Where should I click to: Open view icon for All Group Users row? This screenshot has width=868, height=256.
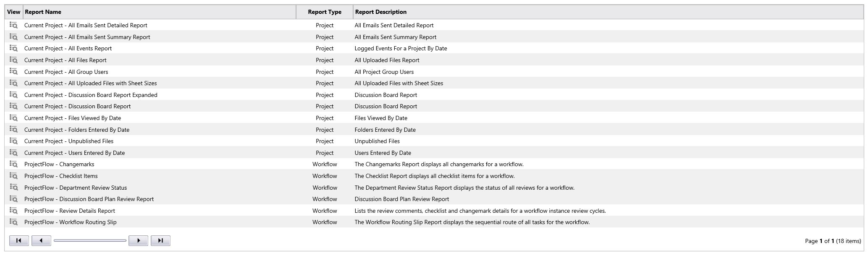click(x=13, y=72)
